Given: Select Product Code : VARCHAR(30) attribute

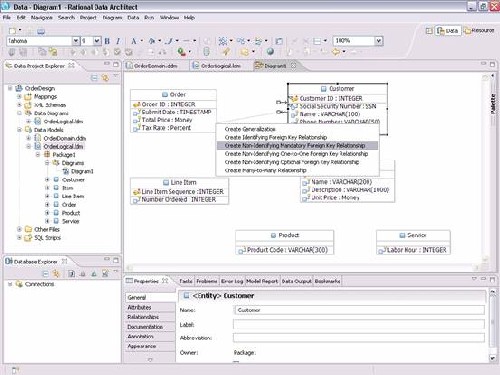Looking at the screenshot, I should pos(287,250).
